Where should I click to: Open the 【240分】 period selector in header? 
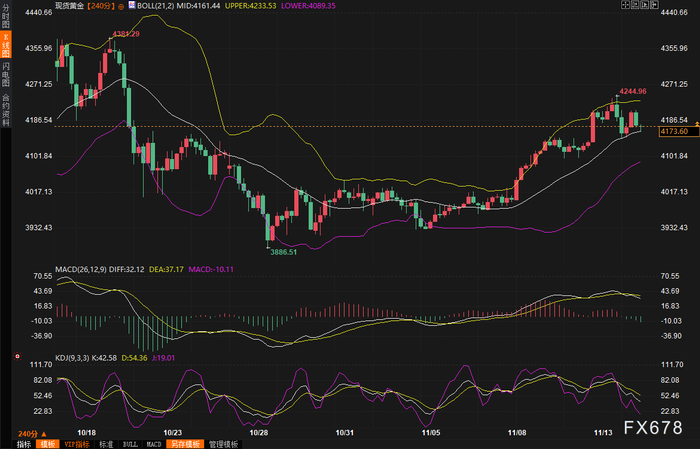pyautogui.click(x=100, y=6)
